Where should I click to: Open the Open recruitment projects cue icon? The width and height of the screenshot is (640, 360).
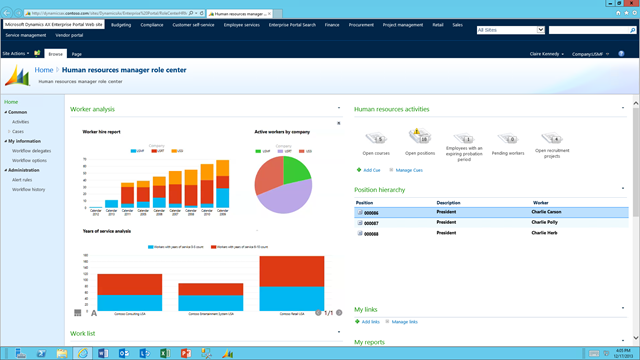552,138
